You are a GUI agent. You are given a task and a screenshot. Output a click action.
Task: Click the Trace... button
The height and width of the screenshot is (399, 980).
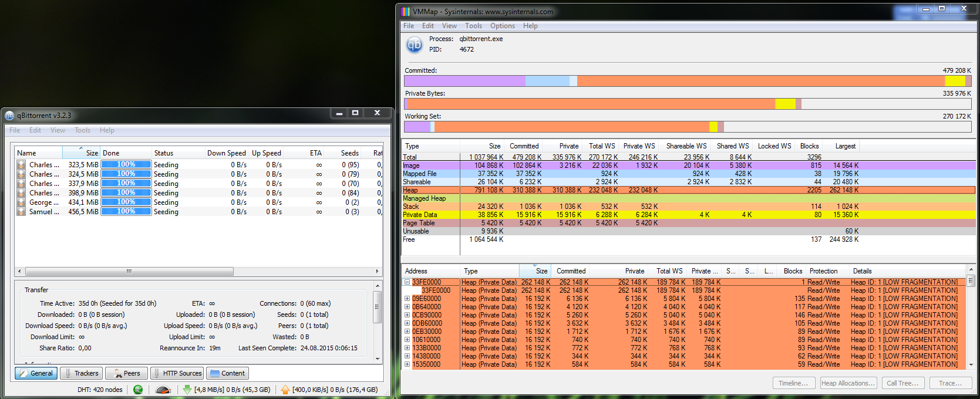(x=951, y=383)
